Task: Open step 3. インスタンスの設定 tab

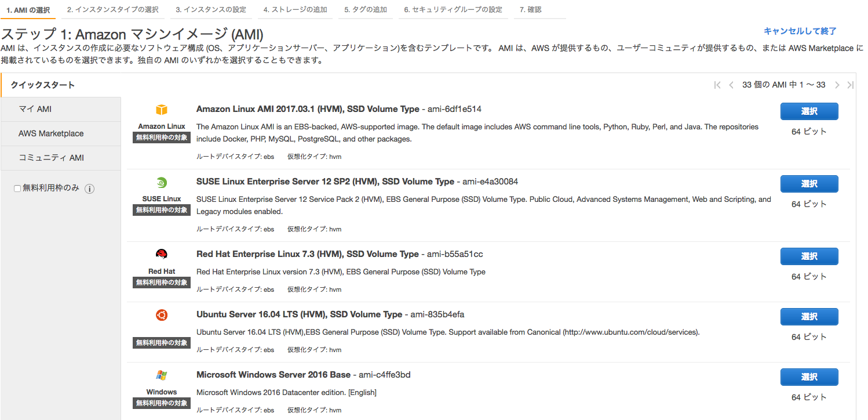Action: 211,10
